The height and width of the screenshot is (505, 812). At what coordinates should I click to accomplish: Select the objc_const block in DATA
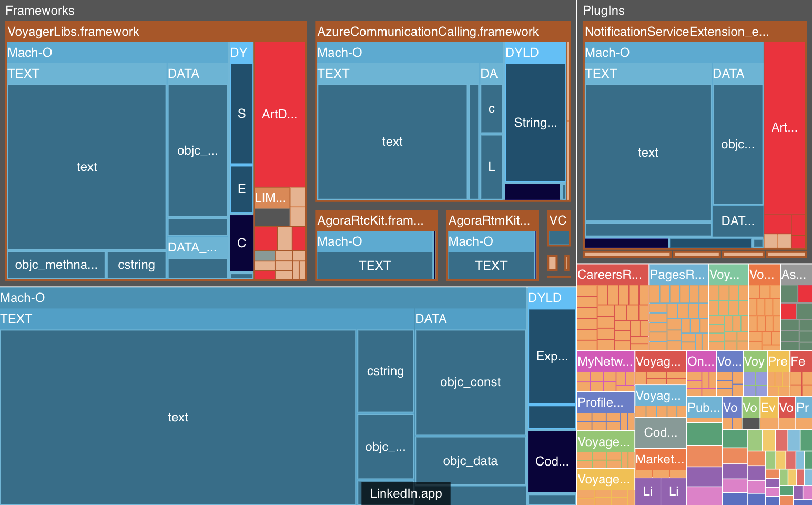pos(470,382)
